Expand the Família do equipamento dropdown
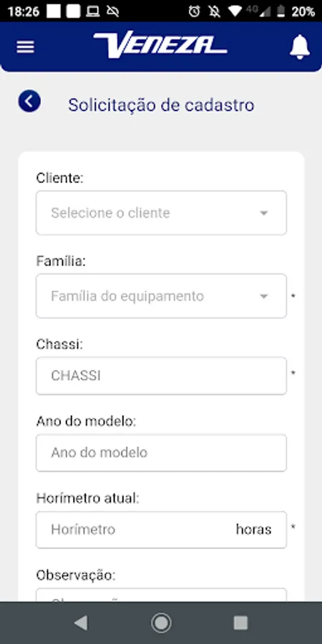The width and height of the screenshot is (322, 644). (x=161, y=296)
